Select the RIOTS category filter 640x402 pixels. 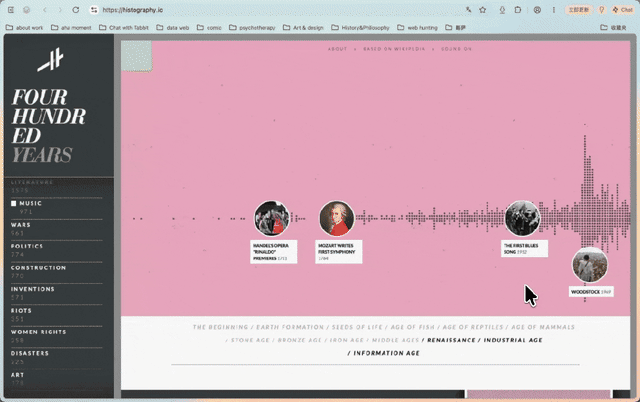pyautogui.click(x=21, y=311)
